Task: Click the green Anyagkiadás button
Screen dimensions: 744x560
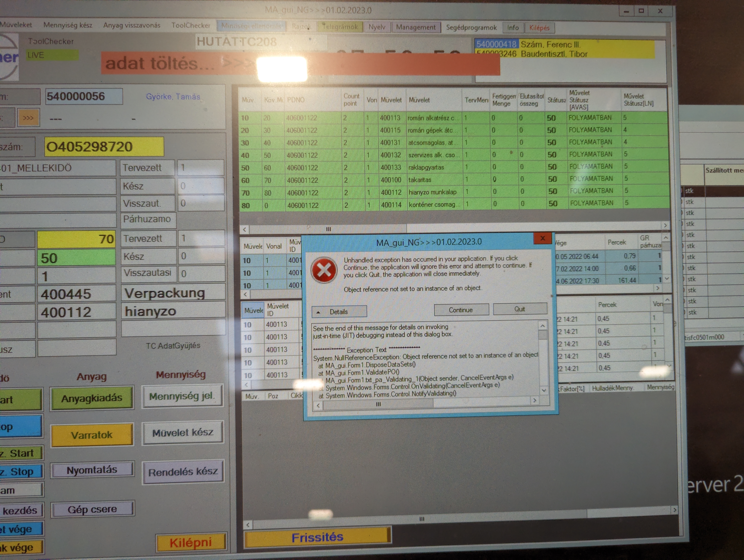Action: (x=92, y=398)
